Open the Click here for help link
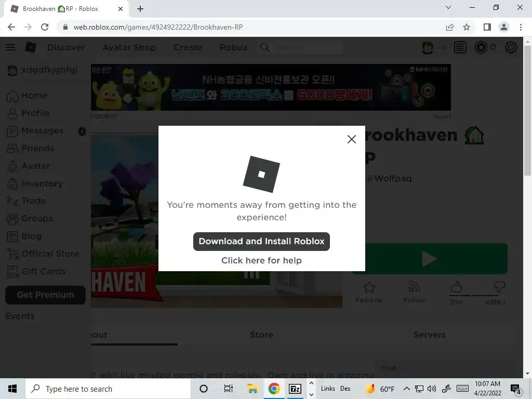 click(x=261, y=260)
